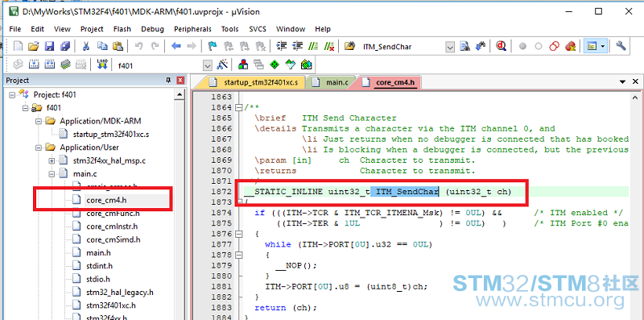Select stm32_hal_legacy.h in project tree

click(119, 292)
